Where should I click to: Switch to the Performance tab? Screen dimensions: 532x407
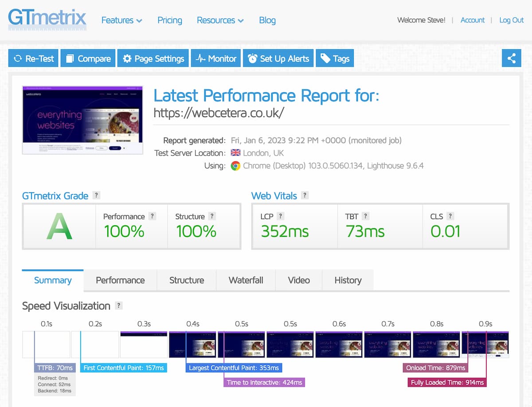(x=120, y=280)
